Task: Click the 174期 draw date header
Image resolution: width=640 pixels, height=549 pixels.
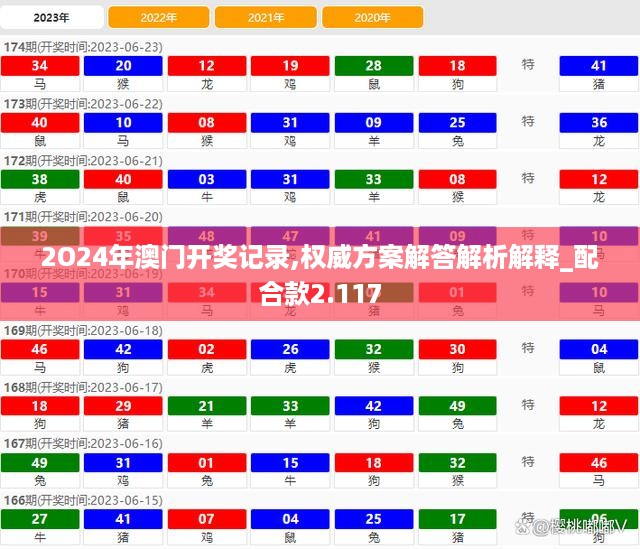Action: (84, 47)
